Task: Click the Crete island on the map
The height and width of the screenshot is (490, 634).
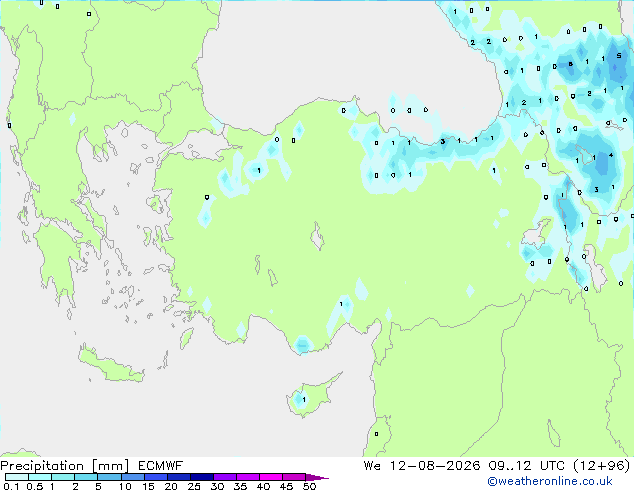Action: (111, 366)
